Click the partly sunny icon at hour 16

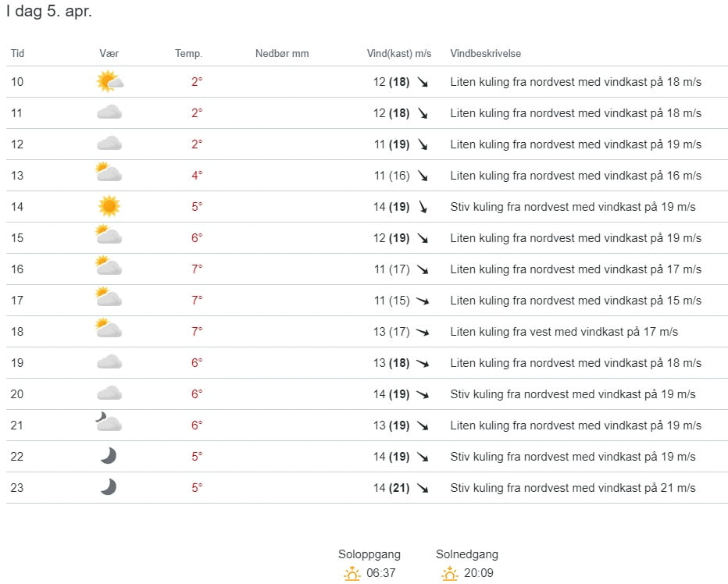(109, 268)
